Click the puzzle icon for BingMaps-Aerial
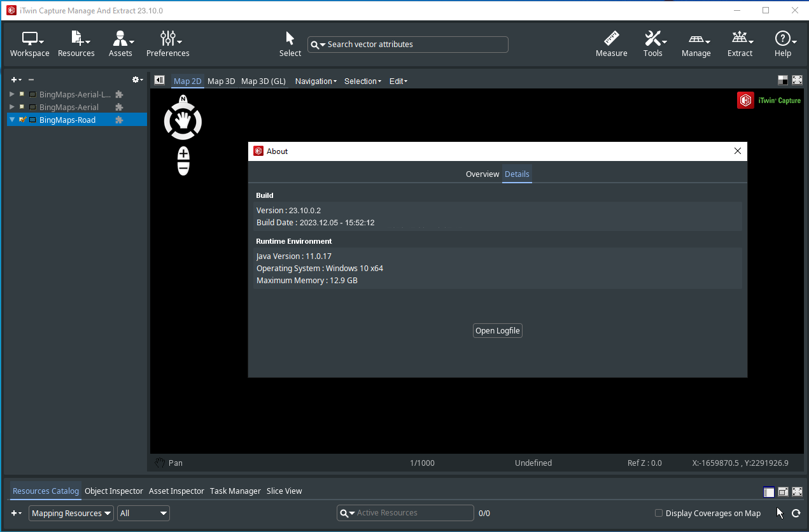The image size is (809, 532). (x=119, y=107)
